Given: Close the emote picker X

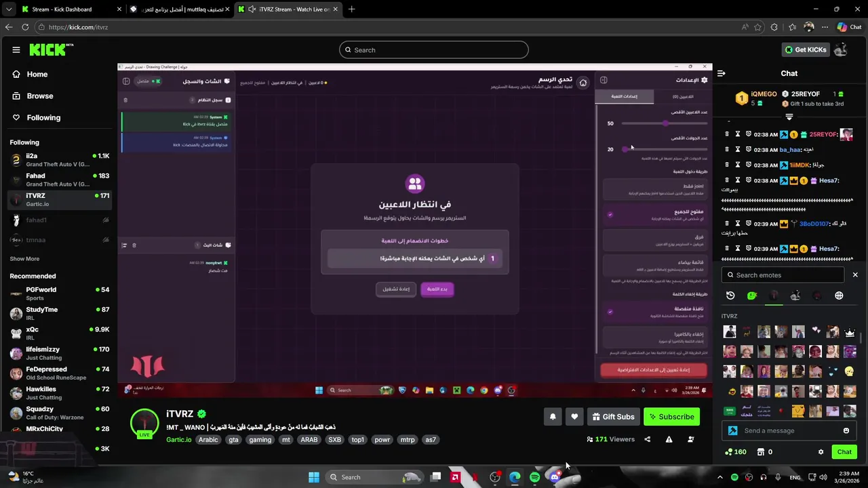Looking at the screenshot, I should (x=855, y=275).
